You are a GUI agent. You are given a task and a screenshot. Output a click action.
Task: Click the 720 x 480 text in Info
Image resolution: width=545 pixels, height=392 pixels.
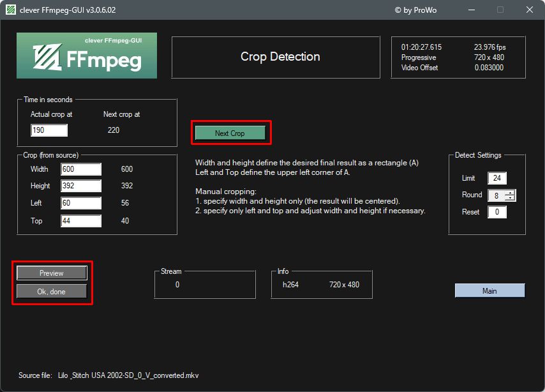tap(344, 285)
